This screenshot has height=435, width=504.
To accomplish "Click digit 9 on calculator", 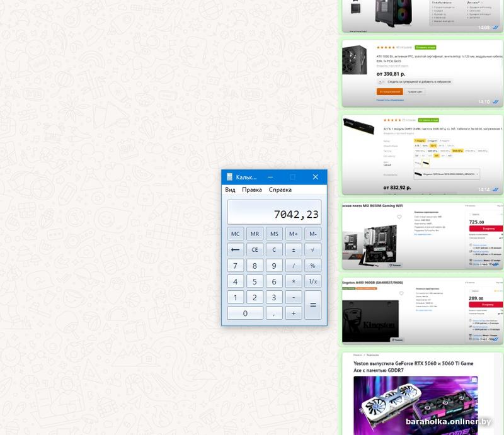I will 274,266.
